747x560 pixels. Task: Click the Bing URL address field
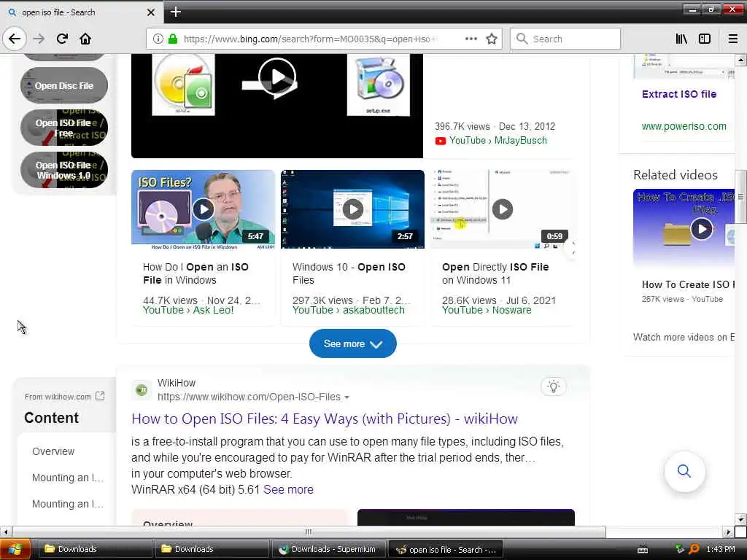pyautogui.click(x=309, y=39)
